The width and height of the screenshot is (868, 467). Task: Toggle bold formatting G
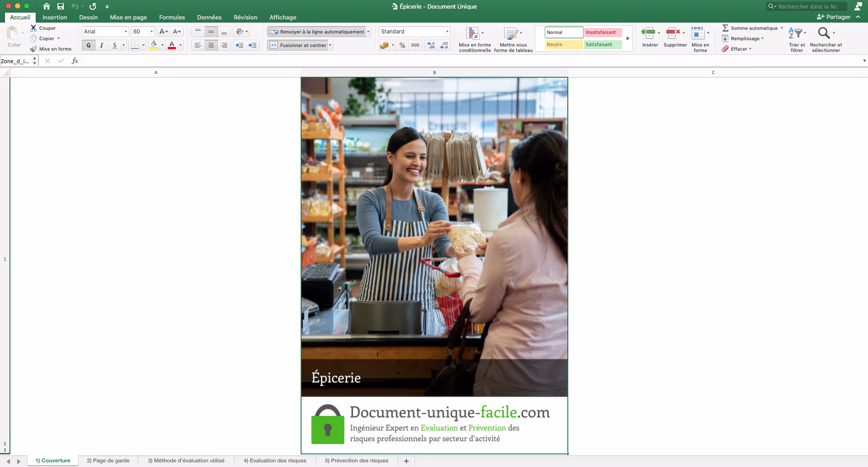click(89, 45)
